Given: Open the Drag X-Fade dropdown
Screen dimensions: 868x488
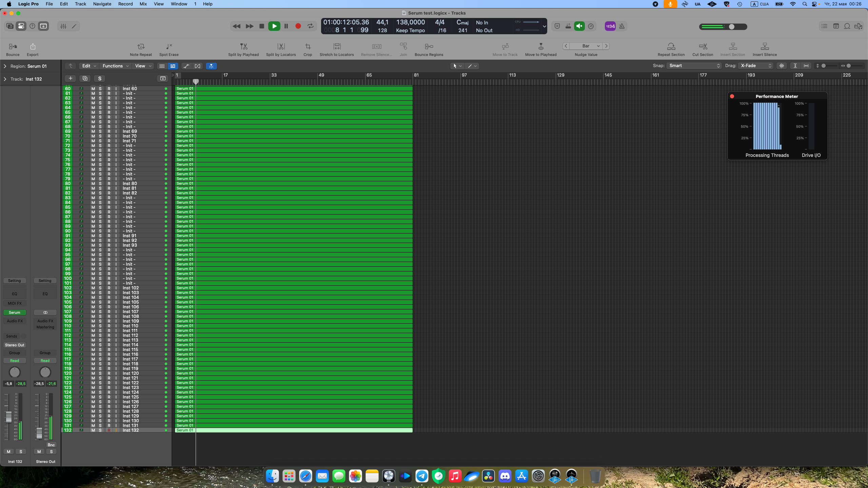Looking at the screenshot, I should click(x=756, y=66).
